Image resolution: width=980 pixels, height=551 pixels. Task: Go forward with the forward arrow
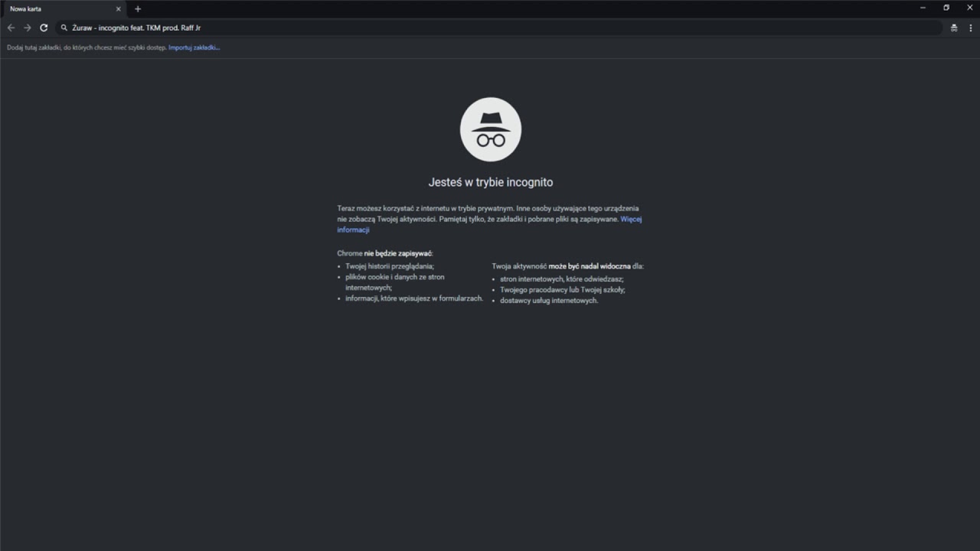pyautogui.click(x=28, y=28)
